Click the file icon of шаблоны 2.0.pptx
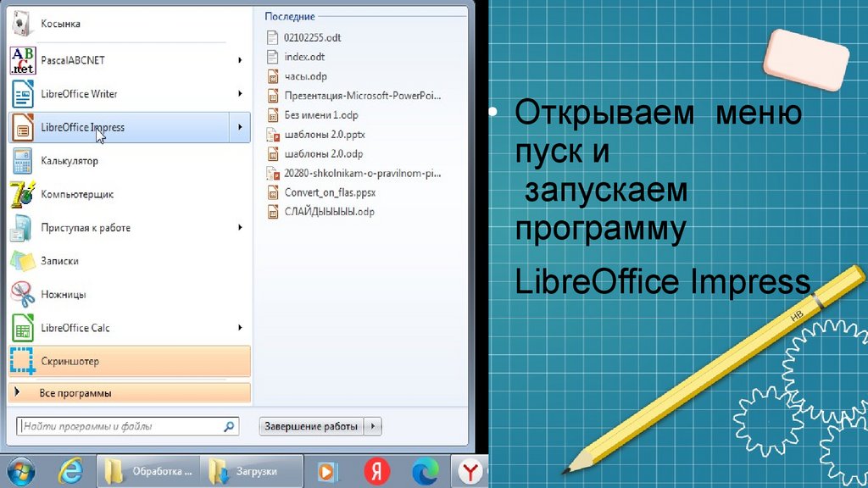The image size is (868, 488). point(272,135)
